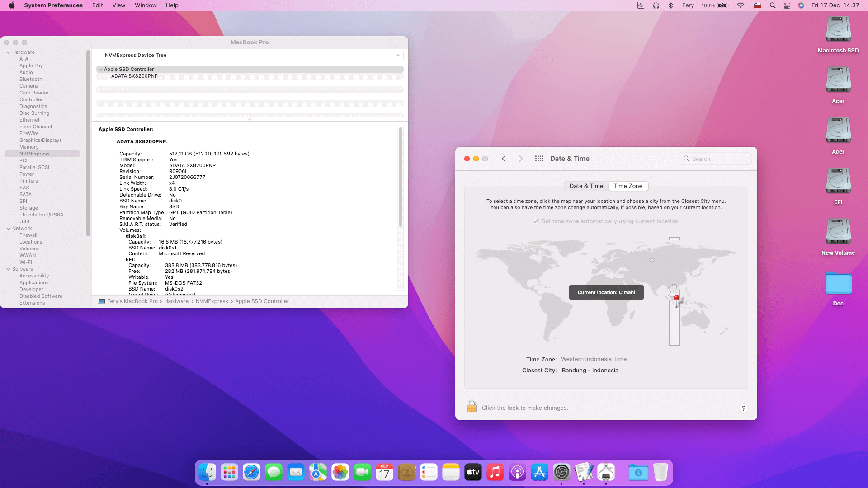The width and height of the screenshot is (868, 488).
Task: Start FaceTime from the dock
Action: coord(363,473)
